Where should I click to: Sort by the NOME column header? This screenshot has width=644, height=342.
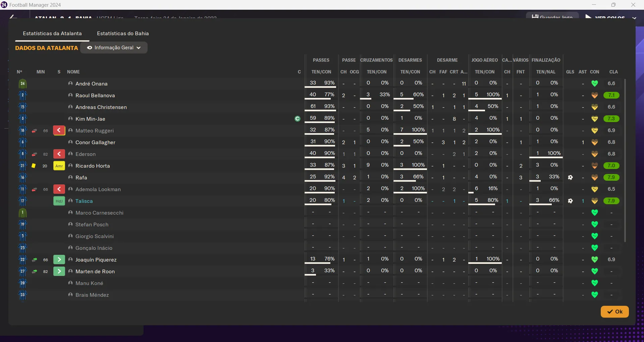tap(73, 72)
